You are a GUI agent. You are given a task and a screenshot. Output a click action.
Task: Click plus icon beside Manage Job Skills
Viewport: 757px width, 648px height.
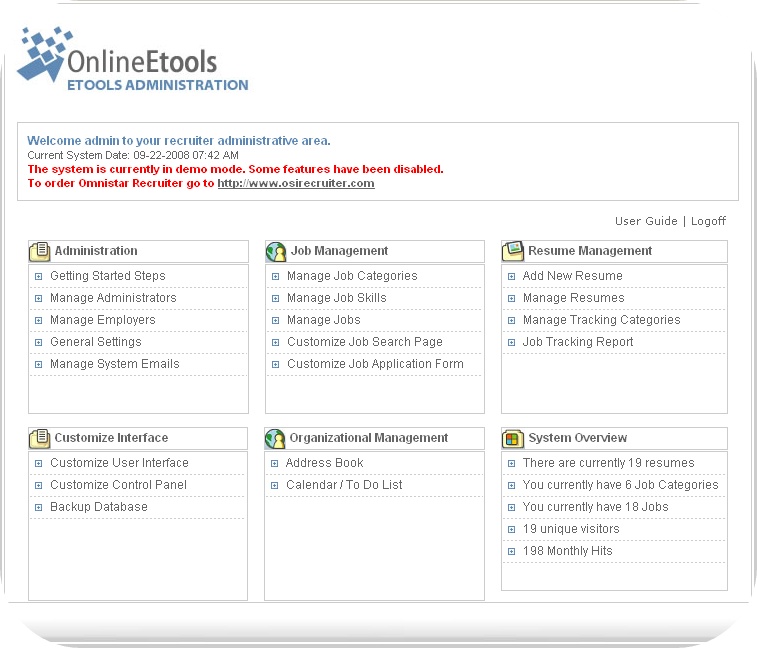tap(275, 299)
